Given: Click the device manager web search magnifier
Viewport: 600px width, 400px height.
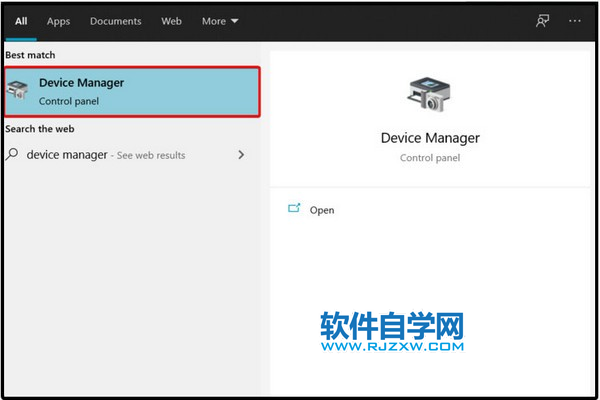Looking at the screenshot, I should point(12,155).
